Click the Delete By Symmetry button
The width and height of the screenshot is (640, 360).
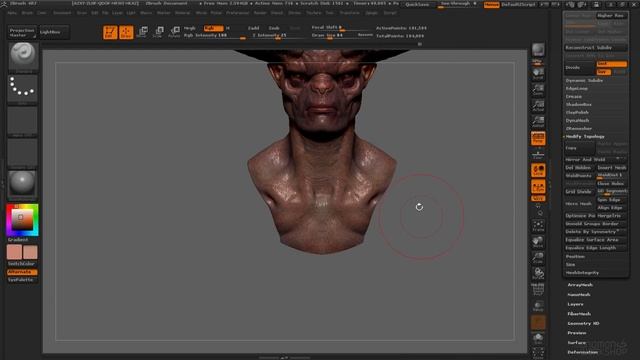point(596,232)
